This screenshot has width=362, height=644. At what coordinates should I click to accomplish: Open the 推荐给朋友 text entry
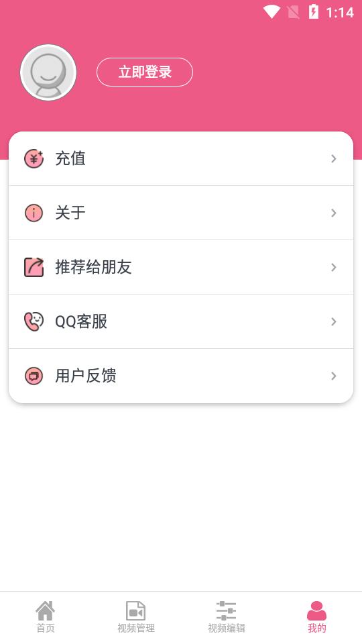point(93,268)
